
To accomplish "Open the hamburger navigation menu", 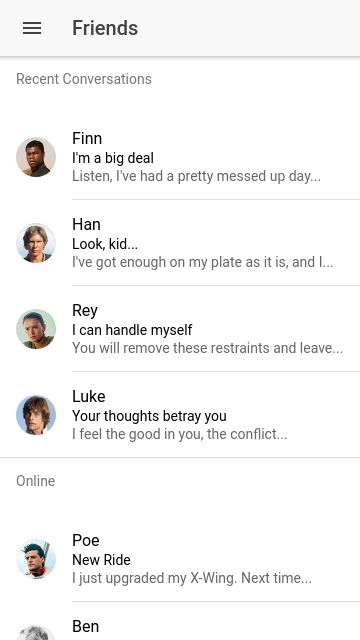I will tap(32, 28).
